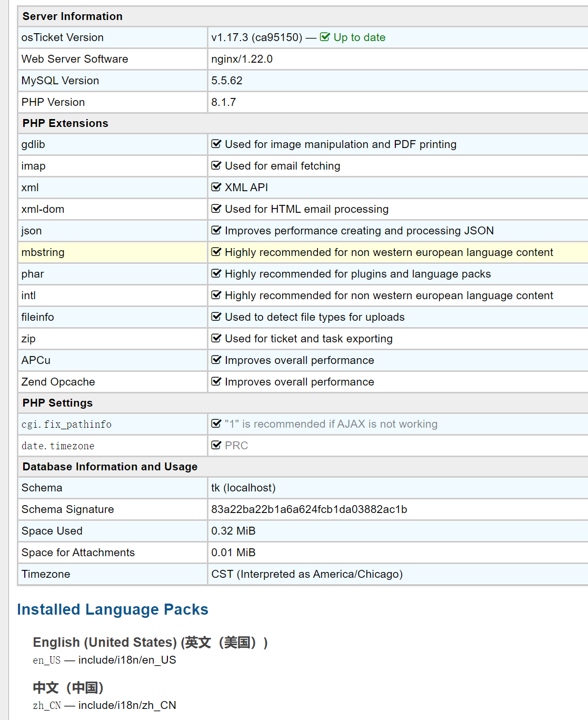Viewport: 588px width, 720px height.
Task: Click the Installed Language Packs heading
Action: point(113,609)
